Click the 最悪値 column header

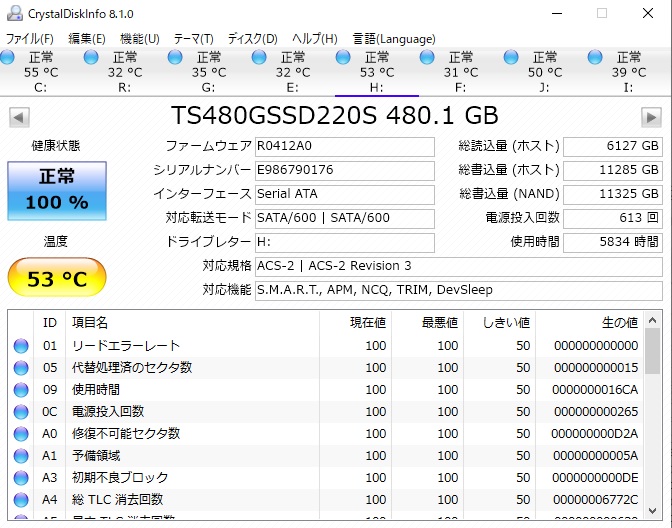click(427, 323)
